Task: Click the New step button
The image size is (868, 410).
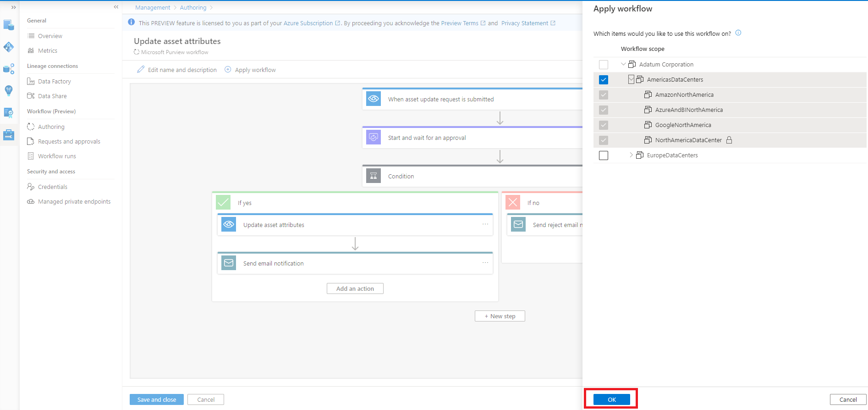Action: 500,316
